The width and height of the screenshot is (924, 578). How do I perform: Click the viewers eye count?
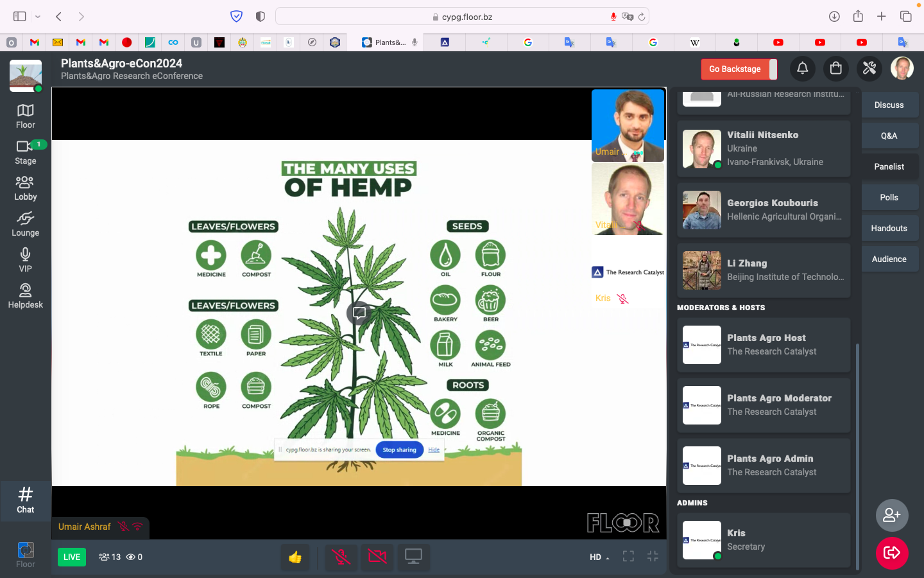tap(134, 557)
